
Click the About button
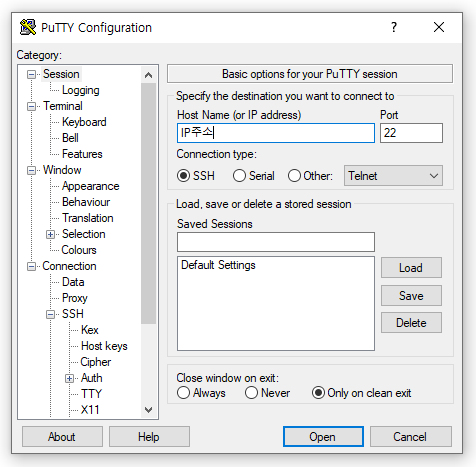click(62, 437)
